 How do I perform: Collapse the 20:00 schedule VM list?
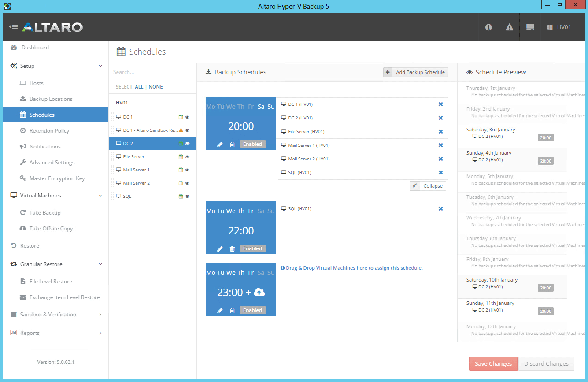coord(428,186)
